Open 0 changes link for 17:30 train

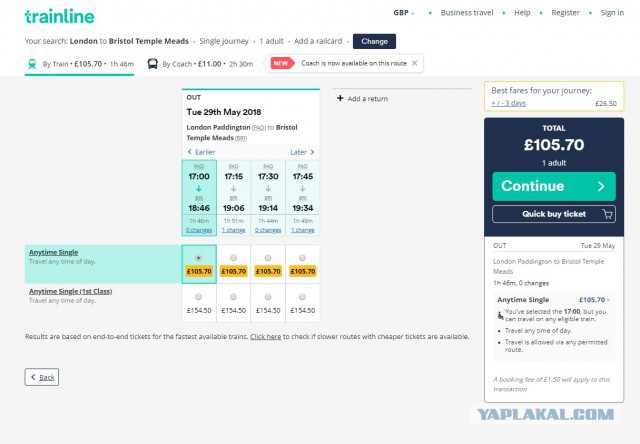tap(268, 230)
